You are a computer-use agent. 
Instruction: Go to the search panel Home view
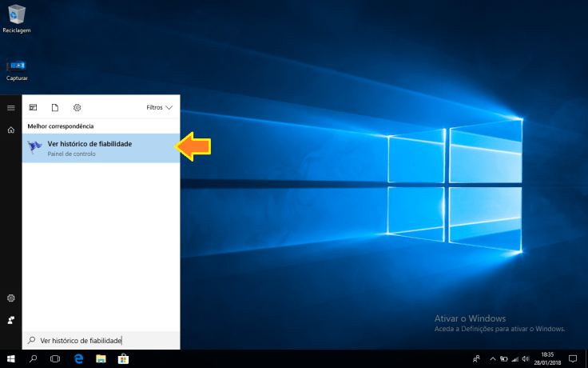coord(11,129)
